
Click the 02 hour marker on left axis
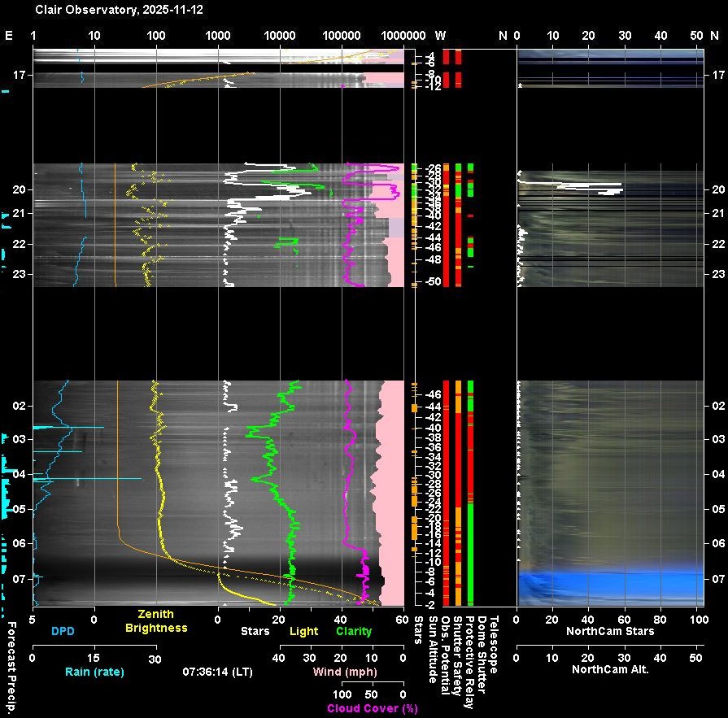(20, 406)
